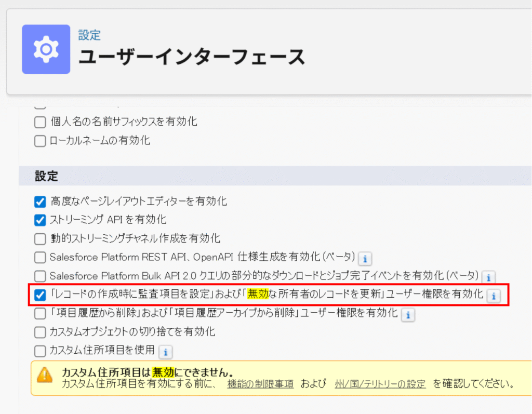Click info icon beside 項目履歴から削除 option
Image resolution: width=532 pixels, height=414 pixels.
pos(408,315)
